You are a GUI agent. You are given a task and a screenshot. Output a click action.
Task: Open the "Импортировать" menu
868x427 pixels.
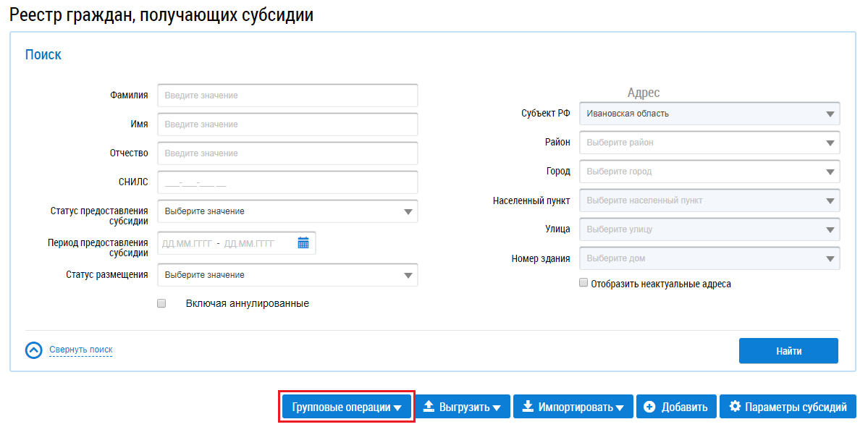[573, 407]
